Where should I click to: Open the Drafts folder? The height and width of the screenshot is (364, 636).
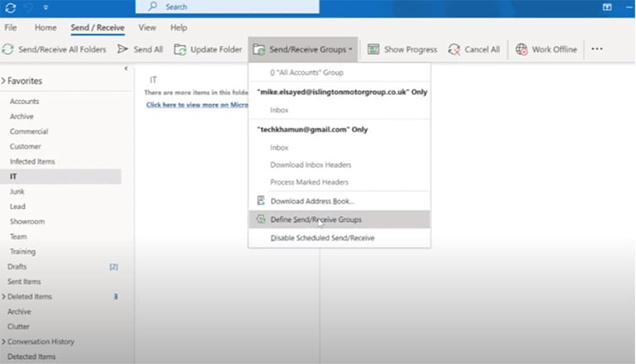[x=17, y=266]
